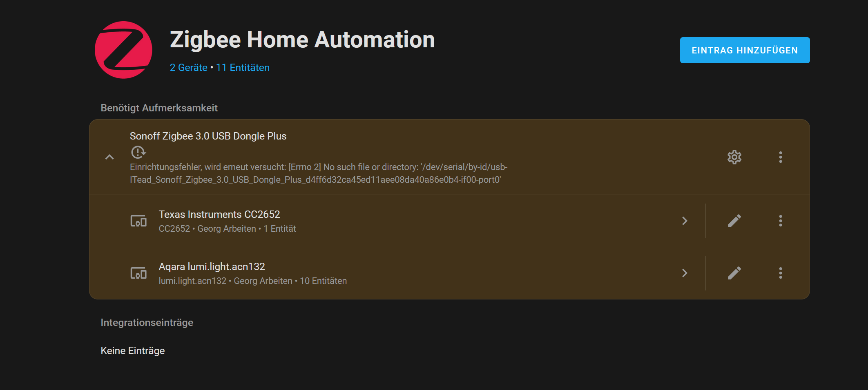Open settings gear for Sonoff Dongle
868x390 pixels.
click(734, 157)
